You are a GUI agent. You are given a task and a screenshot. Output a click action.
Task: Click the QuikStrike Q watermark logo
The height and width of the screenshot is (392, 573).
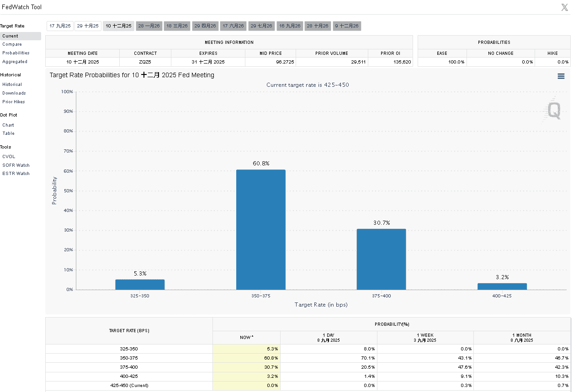[553, 111]
